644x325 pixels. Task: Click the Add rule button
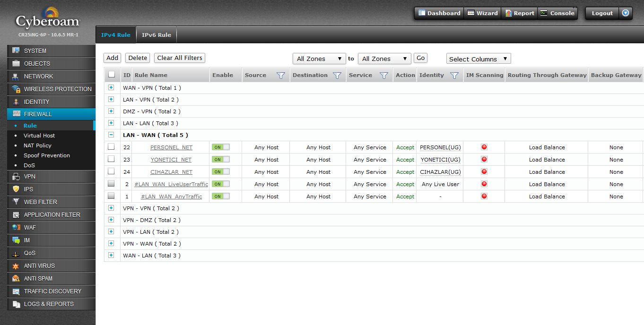112,58
